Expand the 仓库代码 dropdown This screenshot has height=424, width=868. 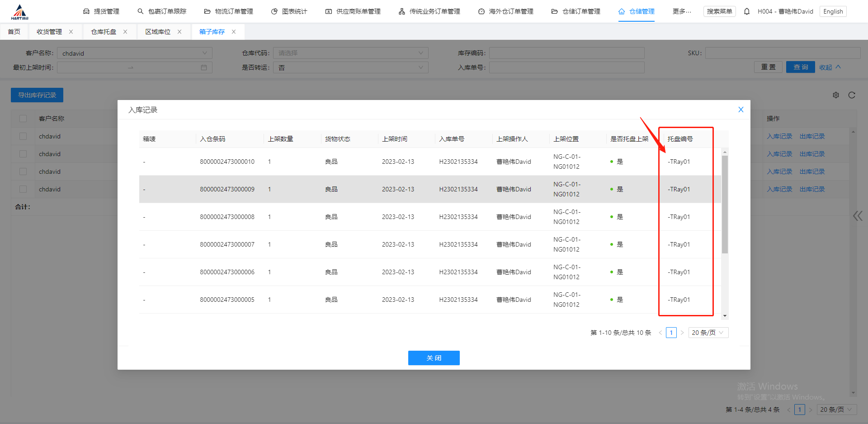pos(350,53)
